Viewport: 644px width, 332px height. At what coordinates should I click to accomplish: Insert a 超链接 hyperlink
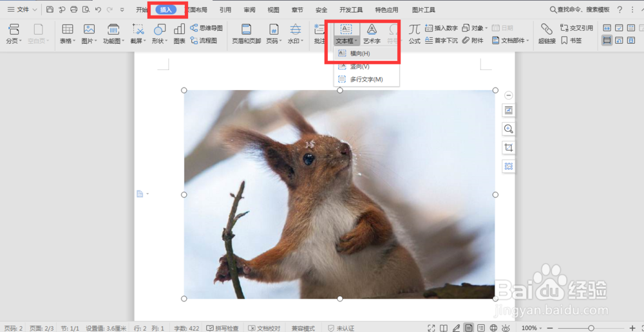pos(547,33)
